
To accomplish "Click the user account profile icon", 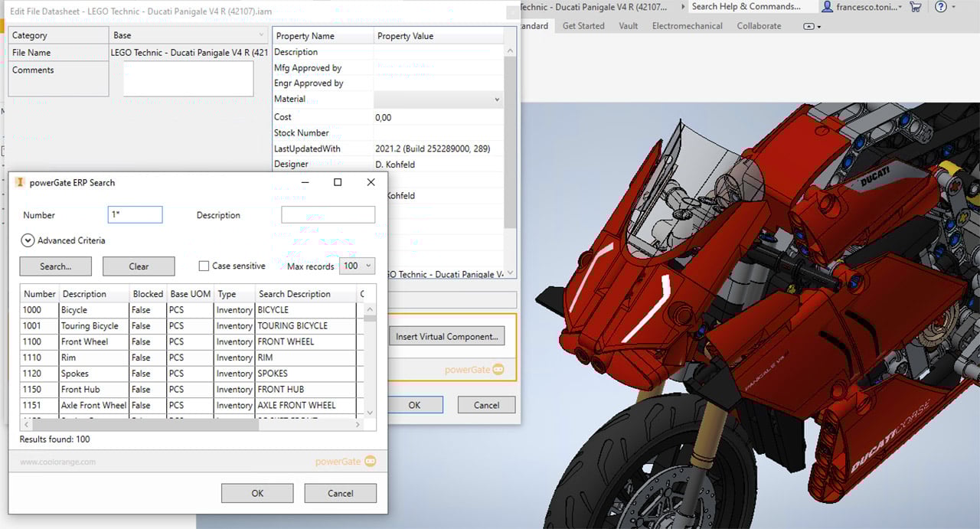I will pos(827,7).
